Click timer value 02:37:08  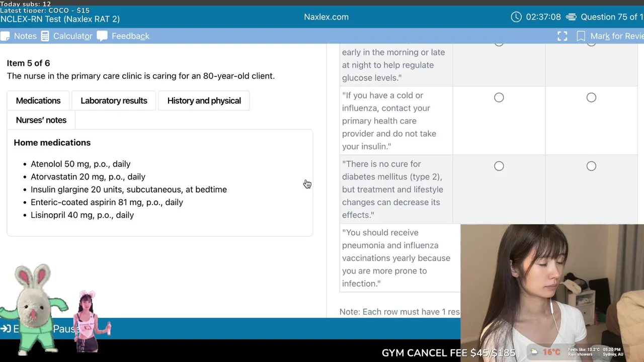(x=543, y=17)
